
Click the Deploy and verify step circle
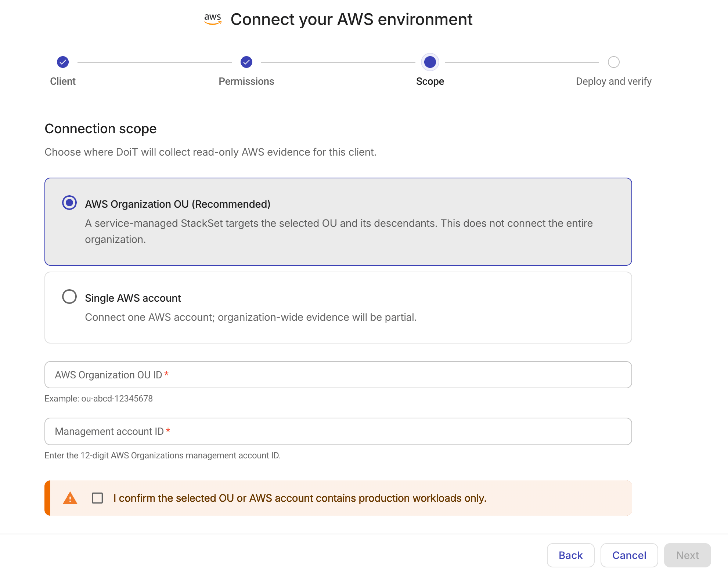click(x=614, y=62)
